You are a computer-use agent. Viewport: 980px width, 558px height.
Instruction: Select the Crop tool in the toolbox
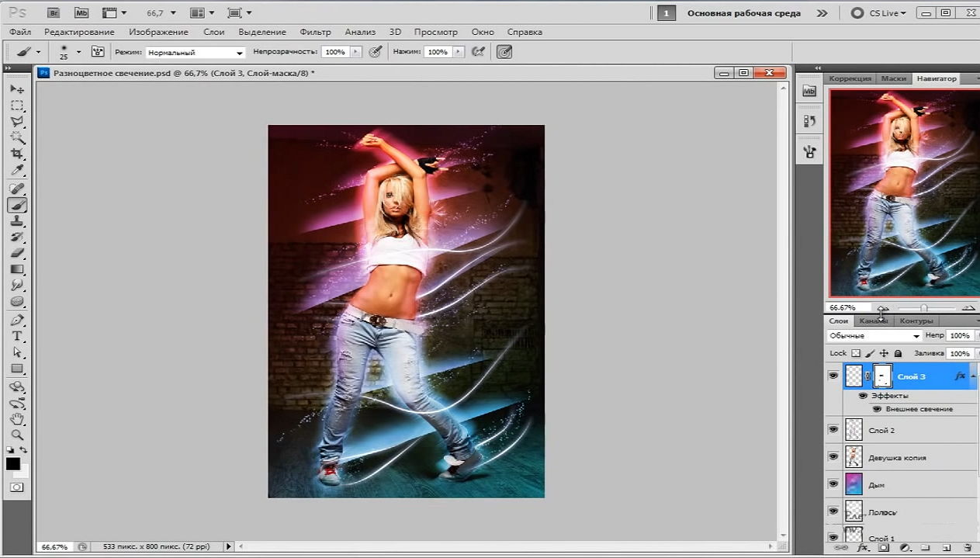coord(17,154)
